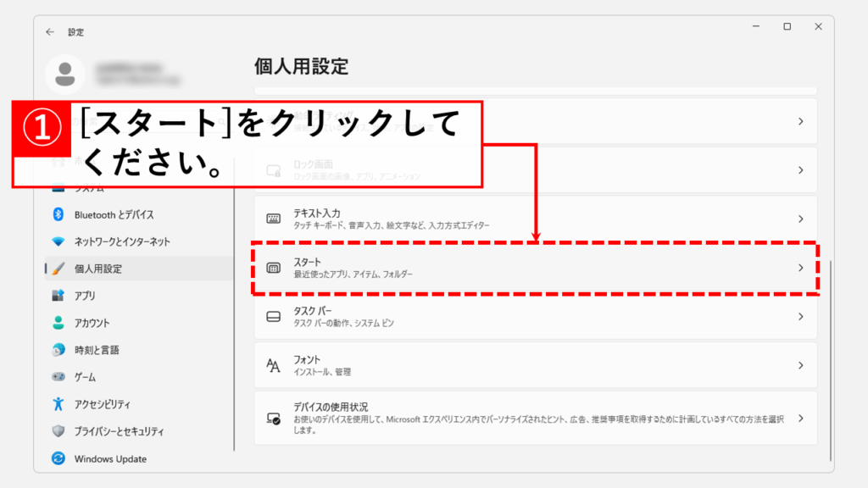The height and width of the screenshot is (488, 868).
Task: Click the sidebar vertical scrollbar
Action: pyautogui.click(x=234, y=304)
